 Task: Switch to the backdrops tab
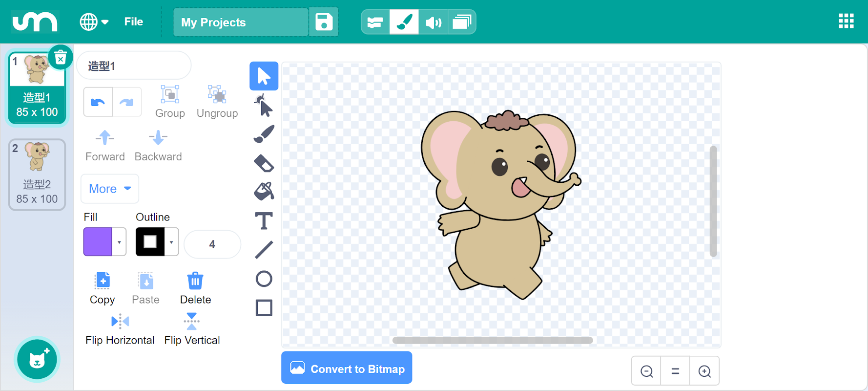462,22
